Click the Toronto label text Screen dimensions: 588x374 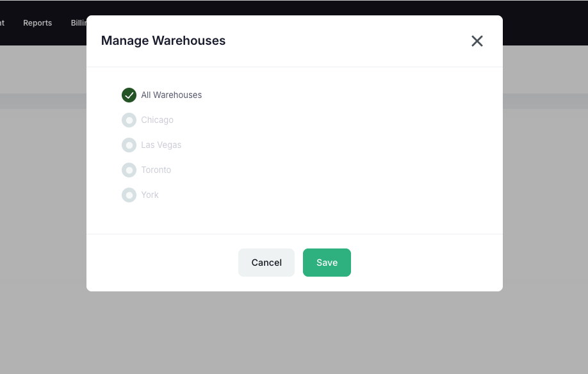click(x=156, y=170)
